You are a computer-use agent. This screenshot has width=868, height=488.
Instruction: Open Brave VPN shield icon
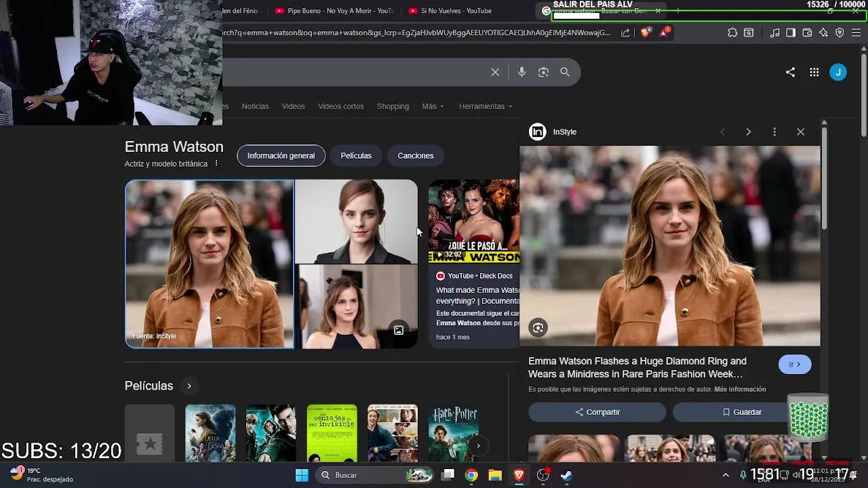click(x=840, y=33)
